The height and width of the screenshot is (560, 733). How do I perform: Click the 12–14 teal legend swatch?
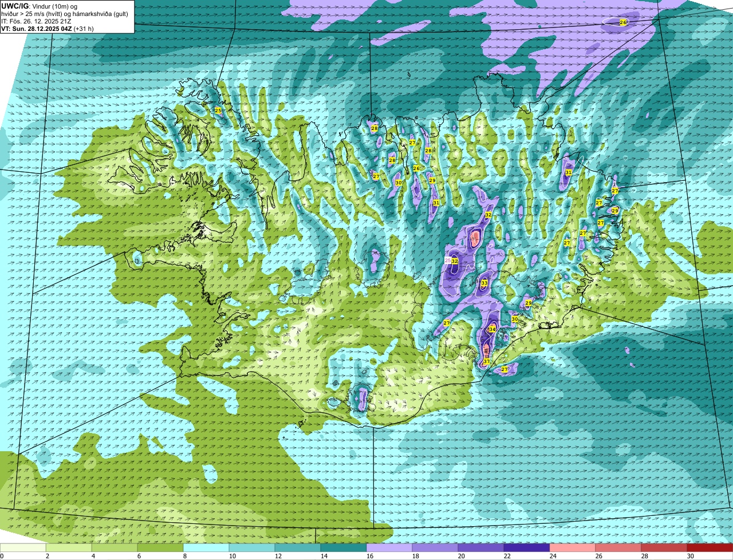point(298,547)
